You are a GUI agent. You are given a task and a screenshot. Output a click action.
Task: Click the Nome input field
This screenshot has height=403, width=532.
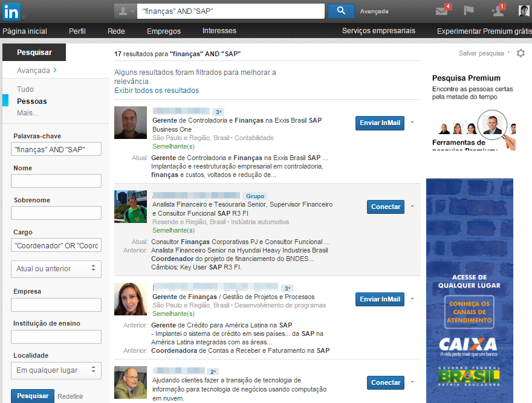point(56,181)
